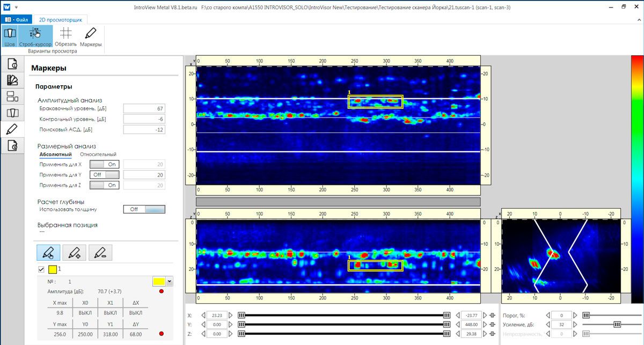Decrease the Усиление dB value
Viewport: 644px width, 345px height.
[548, 325]
